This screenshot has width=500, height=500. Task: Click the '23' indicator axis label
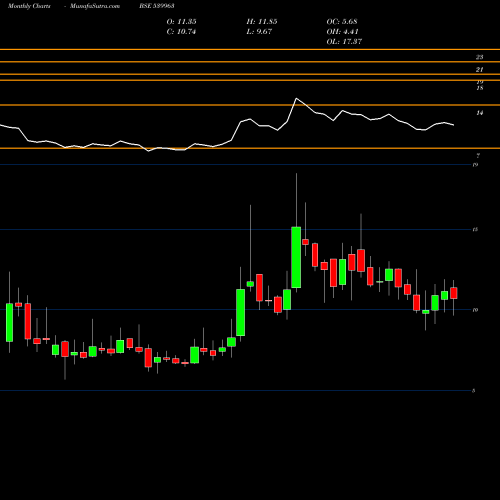point(479,57)
